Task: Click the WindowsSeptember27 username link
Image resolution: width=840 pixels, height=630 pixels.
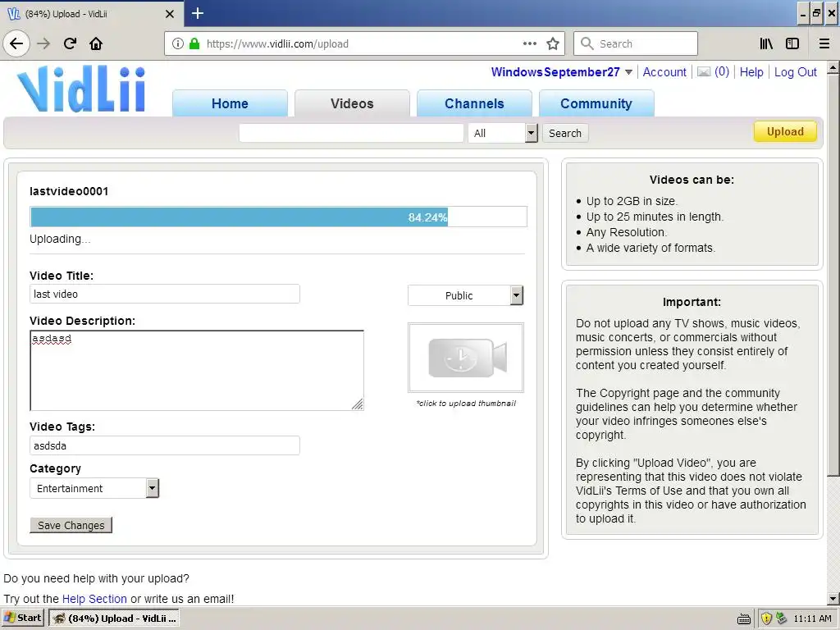Action: click(555, 72)
